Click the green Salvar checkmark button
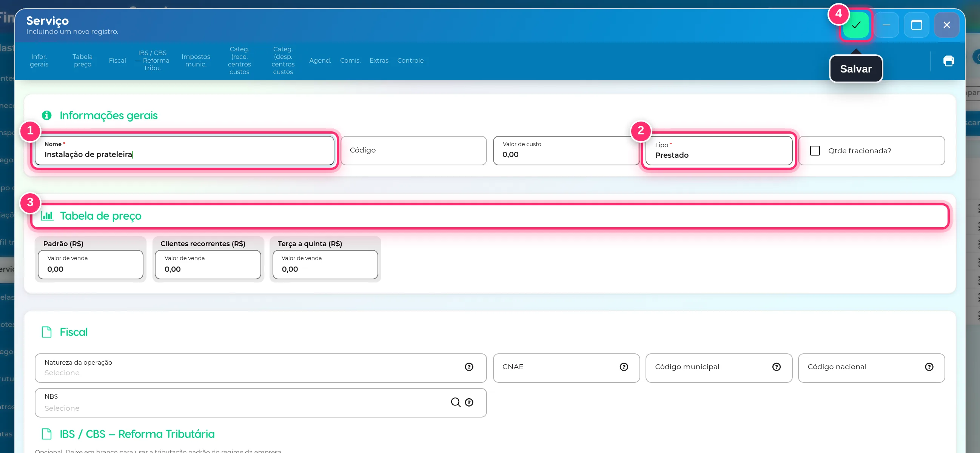Screen dimensions: 980x453 click(x=856, y=25)
